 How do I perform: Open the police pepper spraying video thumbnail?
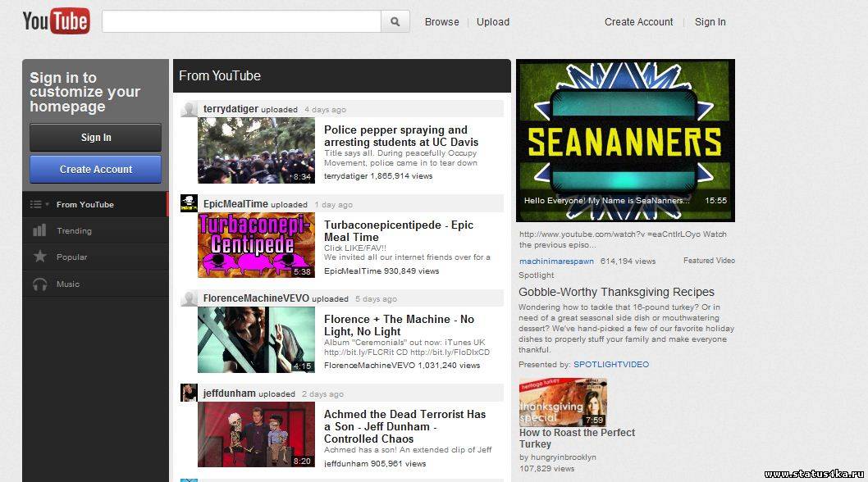(x=256, y=151)
